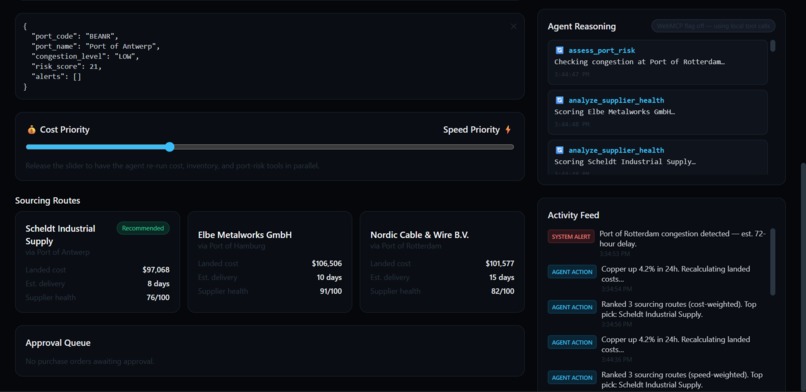The width and height of the screenshot is (806, 392).
Task: Click the slider release hint text
Action: point(173,166)
